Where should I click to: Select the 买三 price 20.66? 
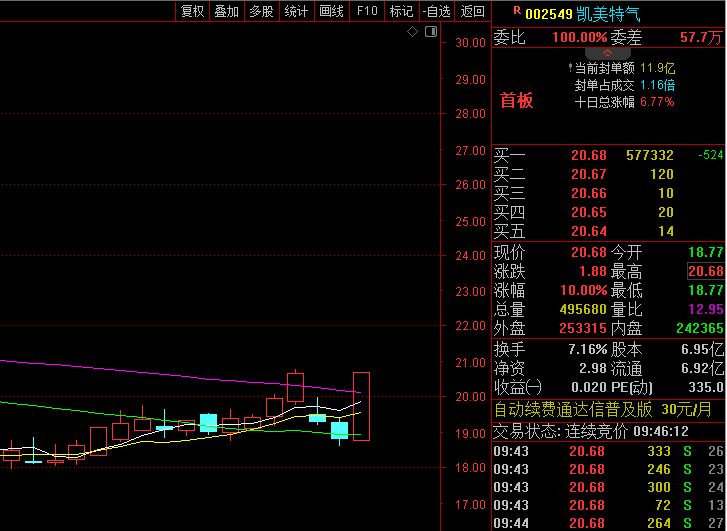click(x=589, y=193)
